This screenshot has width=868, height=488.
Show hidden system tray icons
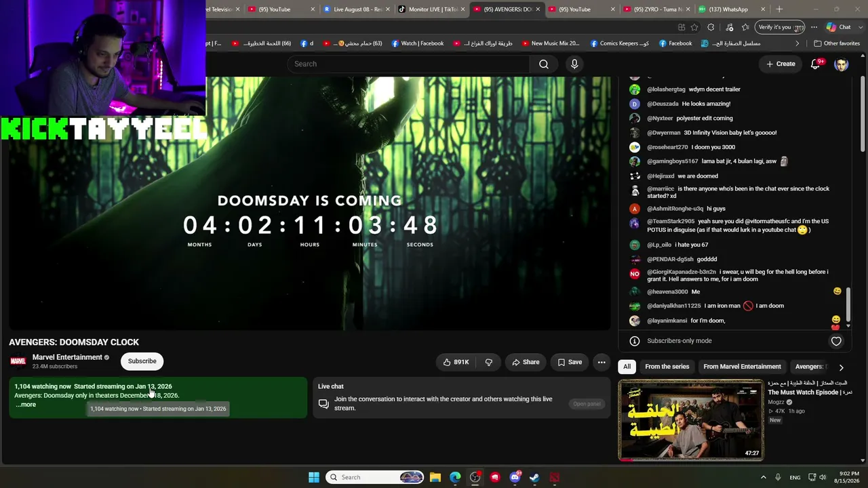763,477
